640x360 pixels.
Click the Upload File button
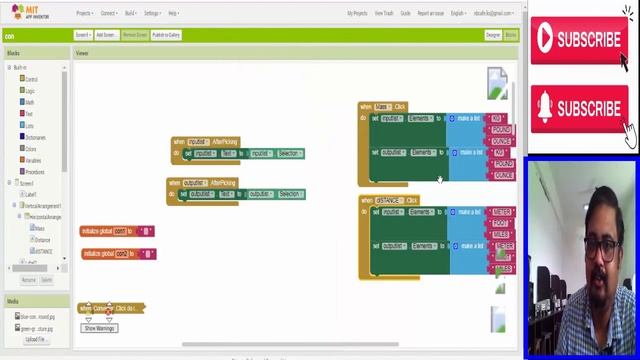(x=36, y=340)
